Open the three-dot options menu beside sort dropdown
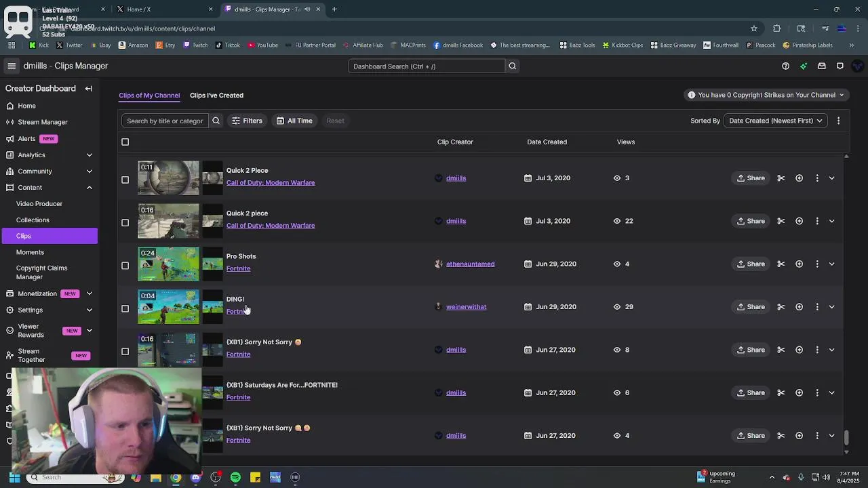Viewport: 868px width, 488px height. [838, 121]
